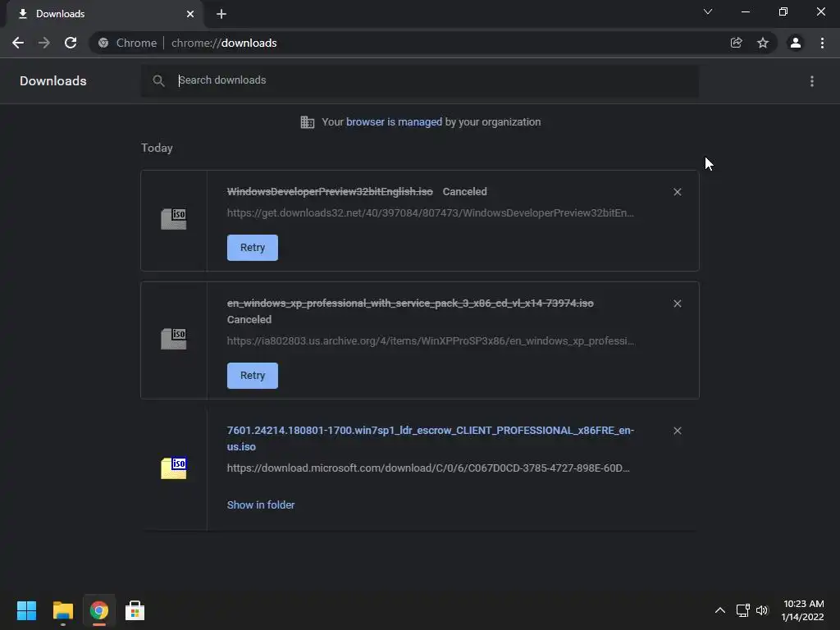Click the Chrome site info chip in the address bar
The image size is (840, 630).
point(127,43)
